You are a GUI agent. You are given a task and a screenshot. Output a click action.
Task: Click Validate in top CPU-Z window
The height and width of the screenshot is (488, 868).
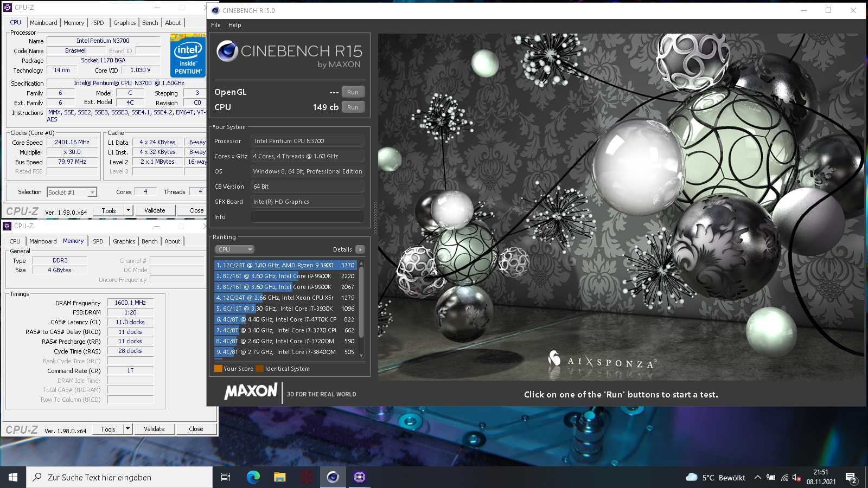point(155,210)
